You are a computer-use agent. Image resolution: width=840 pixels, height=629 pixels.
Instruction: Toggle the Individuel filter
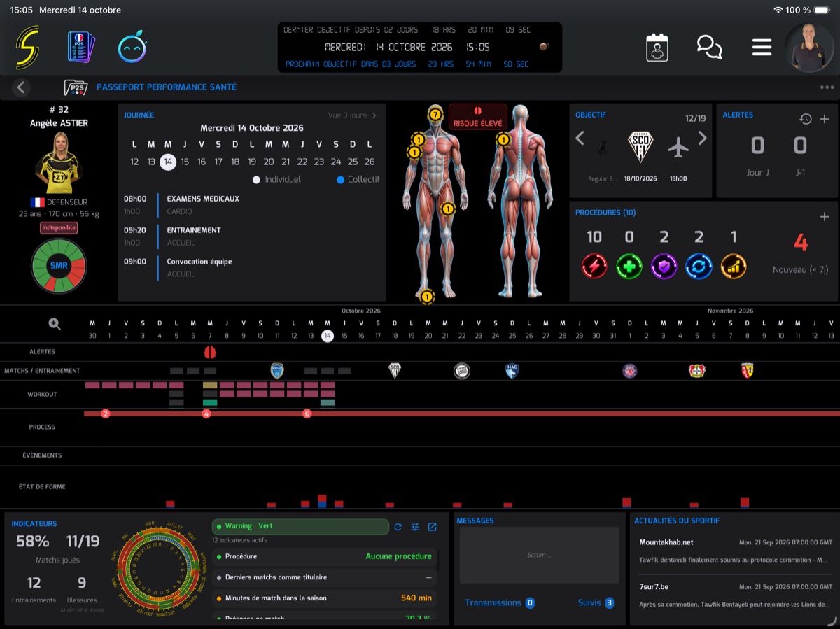click(x=276, y=179)
